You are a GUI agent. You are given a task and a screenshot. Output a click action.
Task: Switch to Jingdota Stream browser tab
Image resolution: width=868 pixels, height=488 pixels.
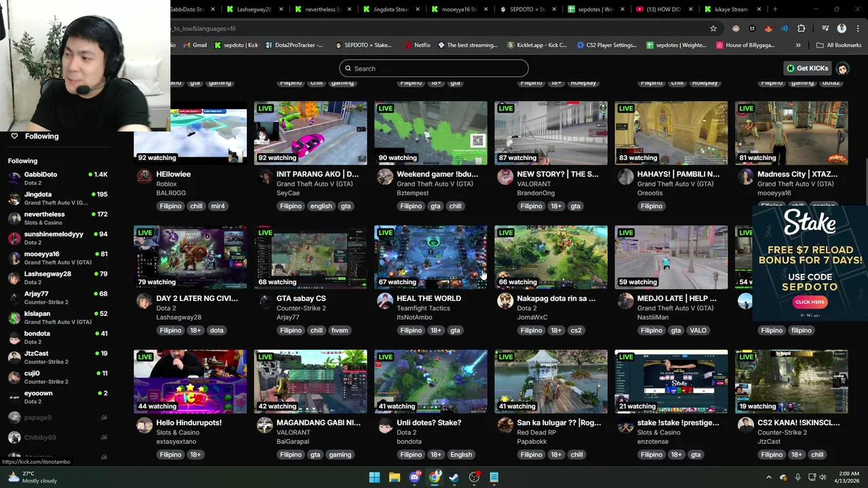(390, 9)
